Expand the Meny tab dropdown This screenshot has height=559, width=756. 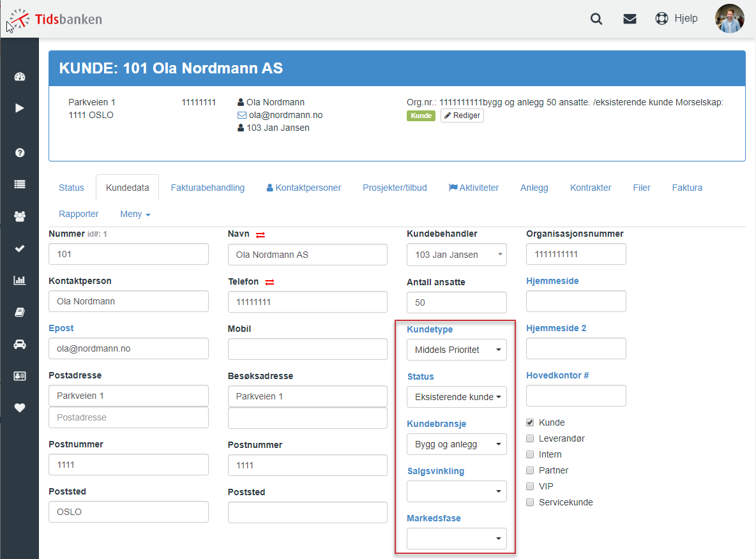tap(135, 214)
